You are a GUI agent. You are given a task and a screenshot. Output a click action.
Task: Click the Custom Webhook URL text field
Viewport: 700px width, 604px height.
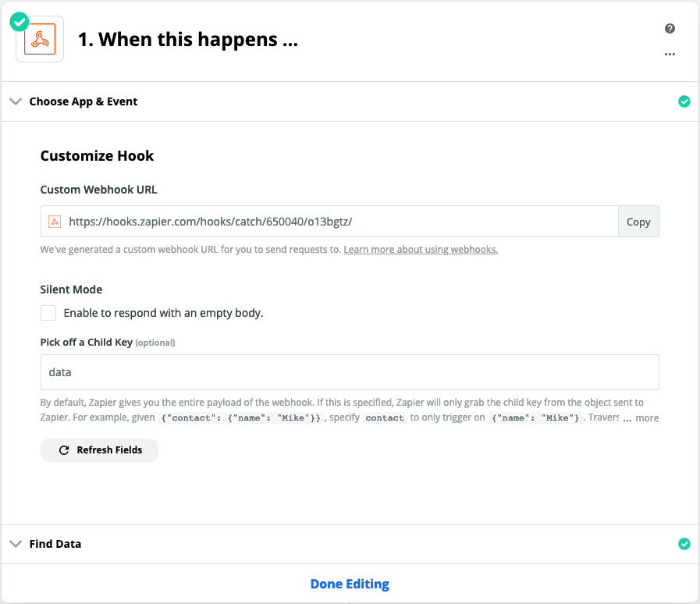click(x=336, y=222)
